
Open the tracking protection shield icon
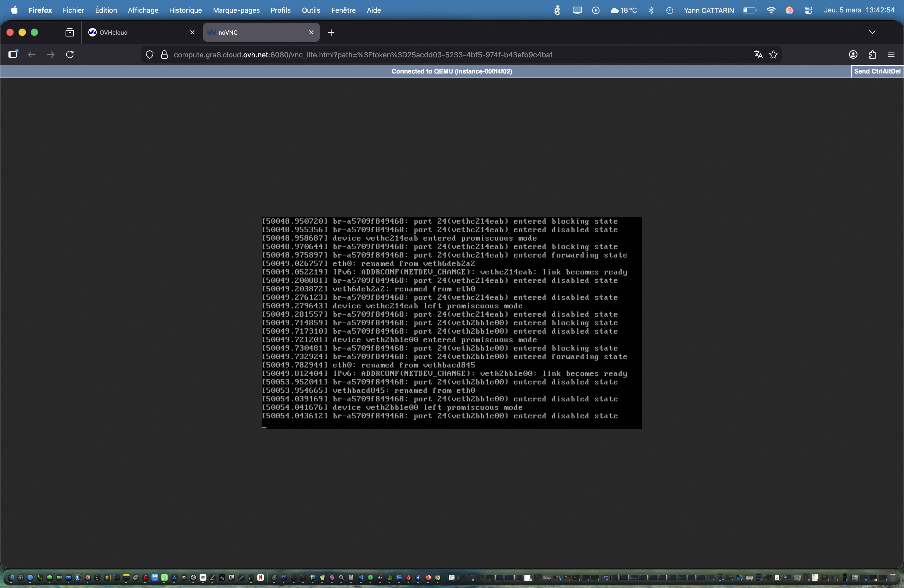(x=150, y=55)
